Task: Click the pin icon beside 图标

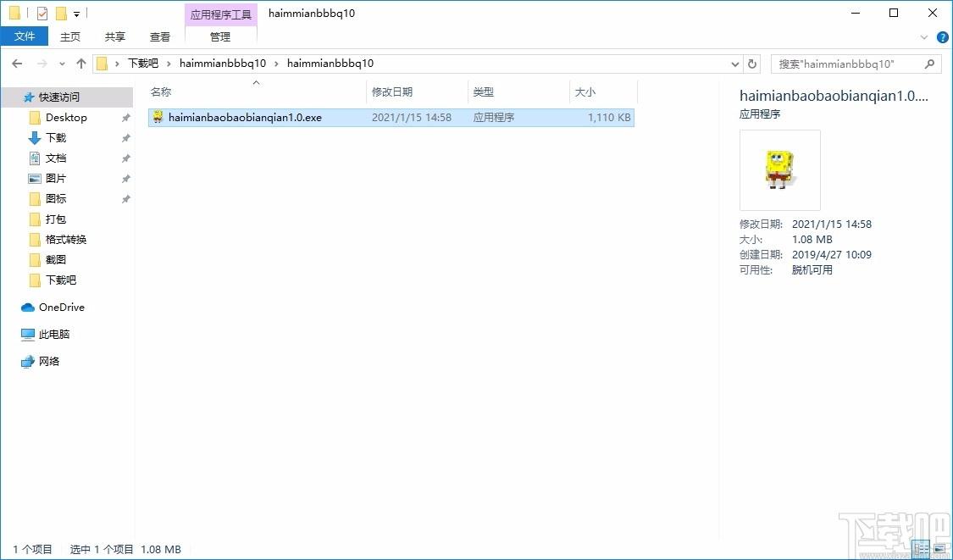Action: (126, 199)
